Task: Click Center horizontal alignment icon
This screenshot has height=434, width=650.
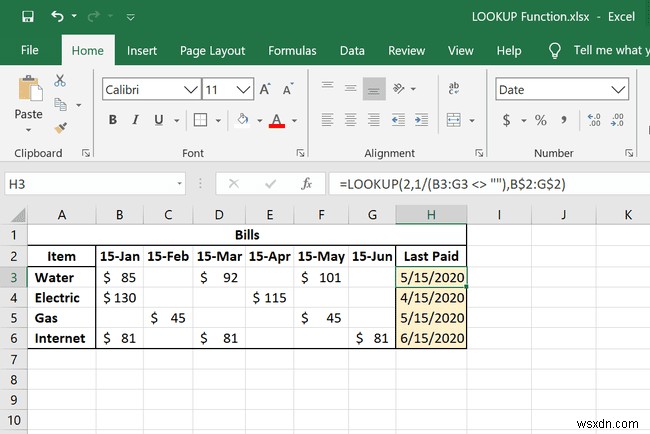Action: pyautogui.click(x=351, y=120)
